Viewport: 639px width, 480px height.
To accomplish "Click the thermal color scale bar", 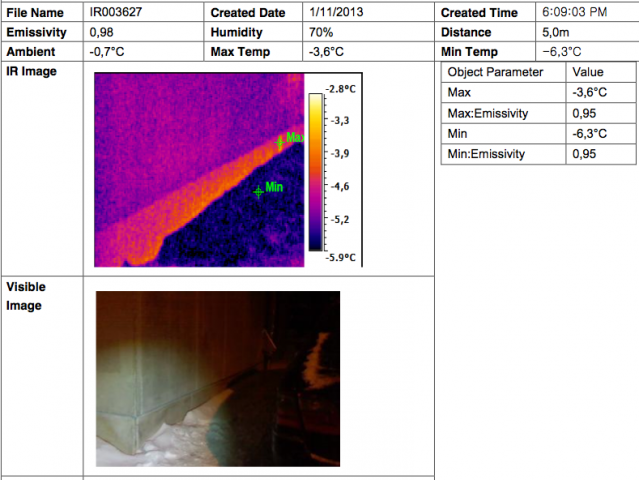I will (314, 171).
